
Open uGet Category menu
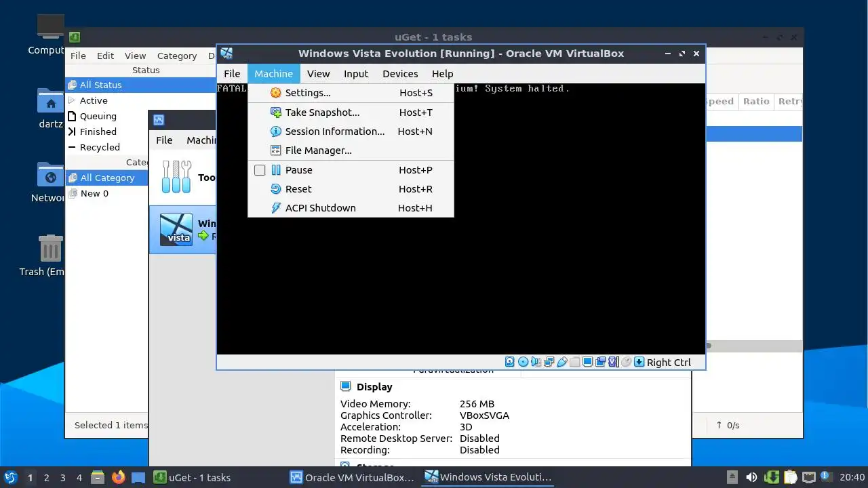click(177, 56)
